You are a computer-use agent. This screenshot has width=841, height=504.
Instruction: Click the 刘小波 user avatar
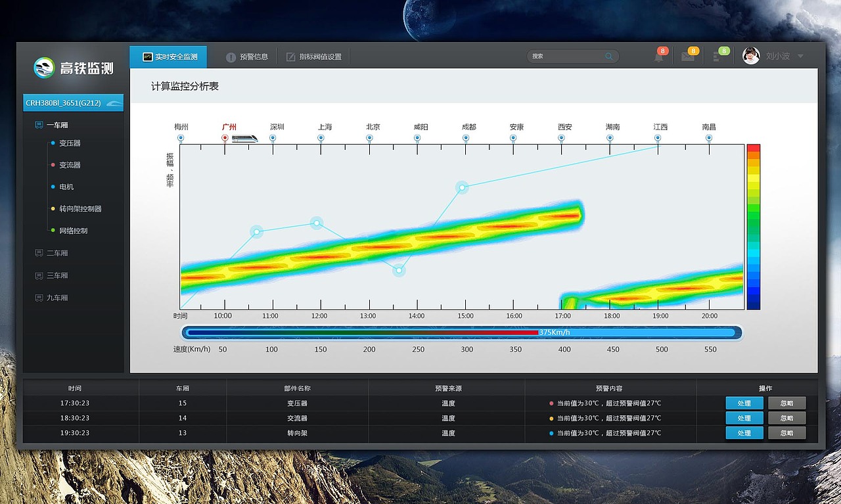(751, 56)
